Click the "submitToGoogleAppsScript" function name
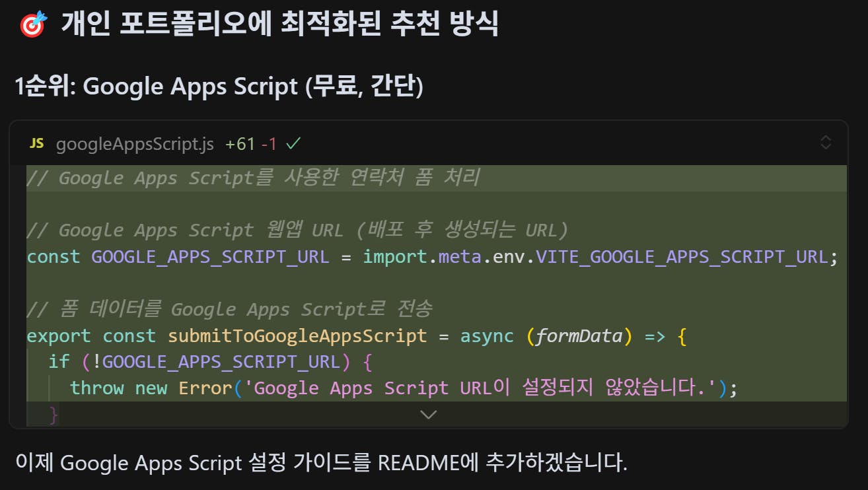Image resolution: width=868 pixels, height=490 pixels. point(297,335)
